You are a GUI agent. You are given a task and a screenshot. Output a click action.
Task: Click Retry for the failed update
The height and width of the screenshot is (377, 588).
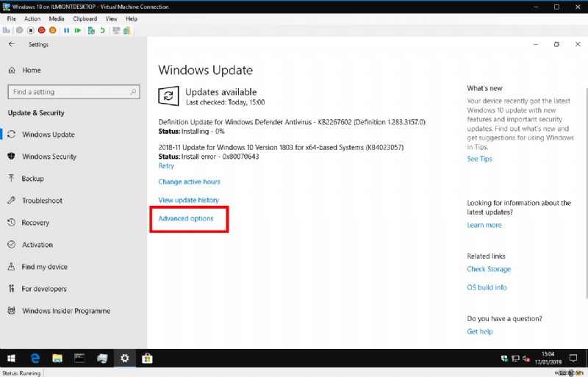[166, 166]
